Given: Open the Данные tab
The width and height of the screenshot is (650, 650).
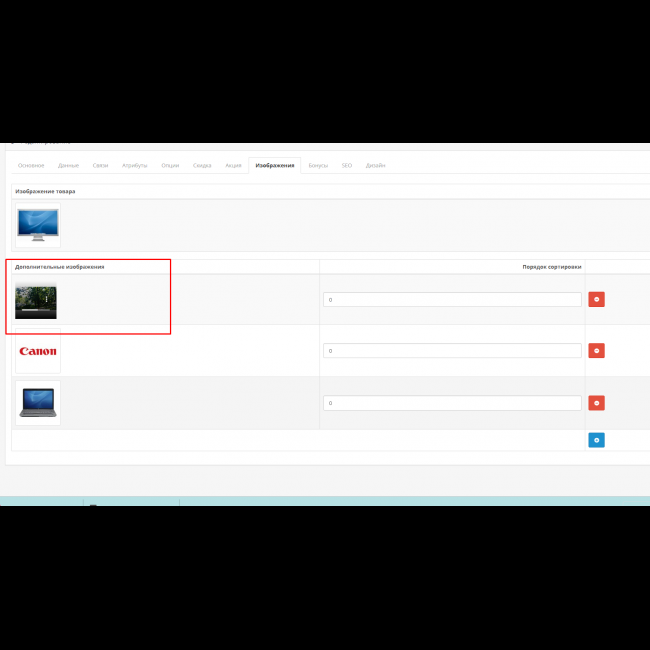Looking at the screenshot, I should (x=68, y=165).
